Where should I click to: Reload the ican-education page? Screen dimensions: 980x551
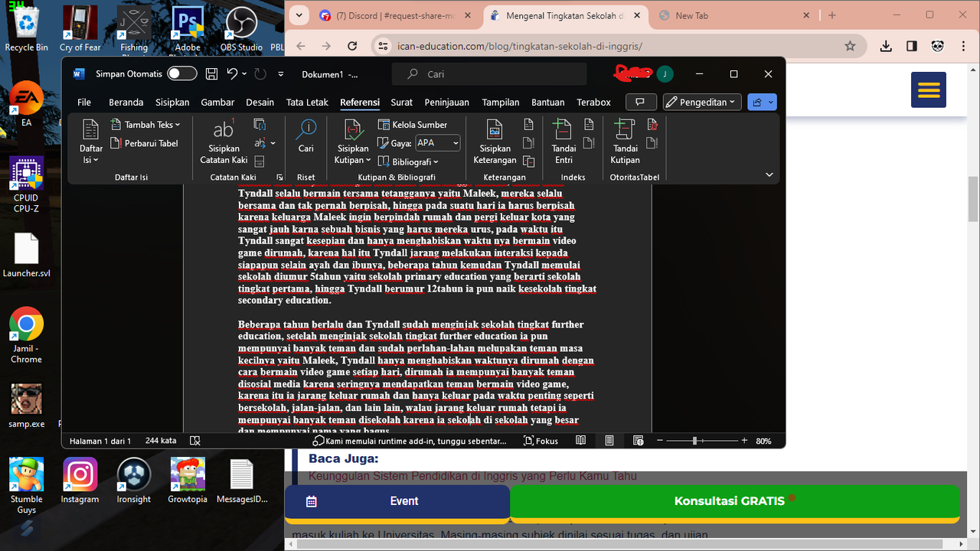coord(352,46)
